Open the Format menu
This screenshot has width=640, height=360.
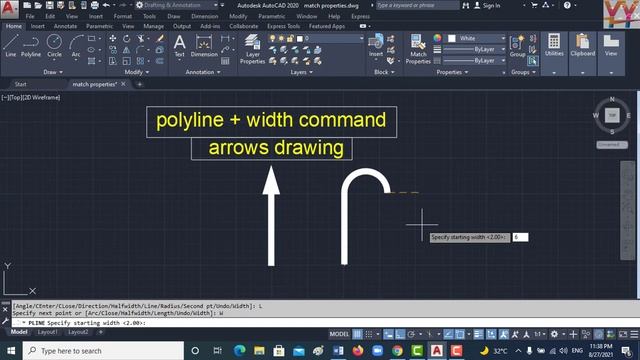(x=123, y=16)
